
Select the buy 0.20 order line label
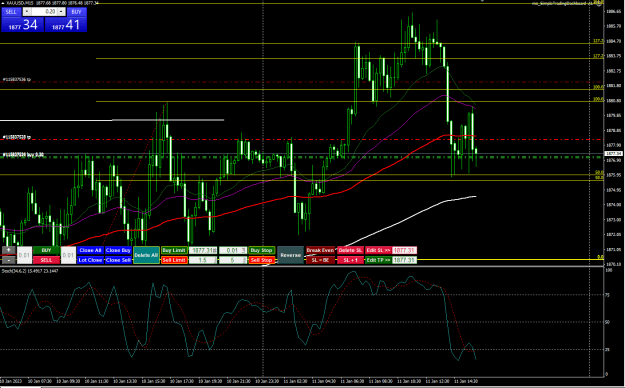(x=23, y=155)
